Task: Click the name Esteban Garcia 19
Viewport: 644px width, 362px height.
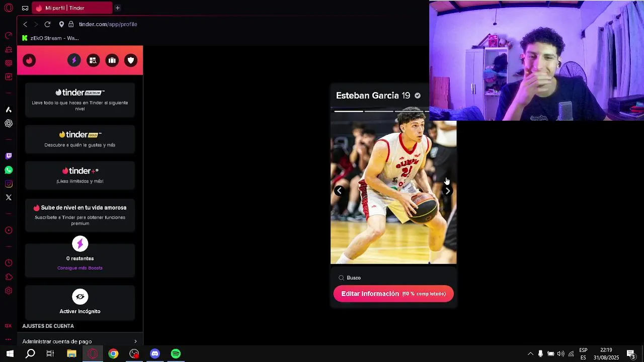Action: tap(373, 96)
